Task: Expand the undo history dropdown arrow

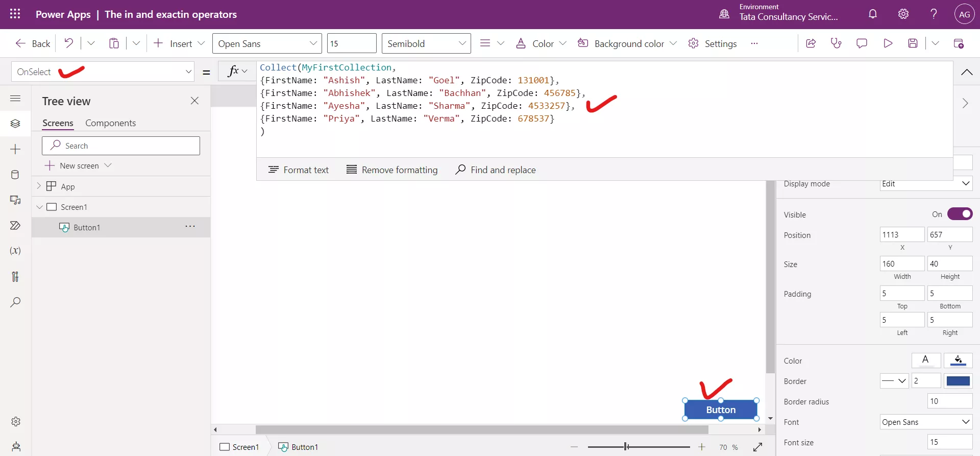Action: tap(91, 43)
